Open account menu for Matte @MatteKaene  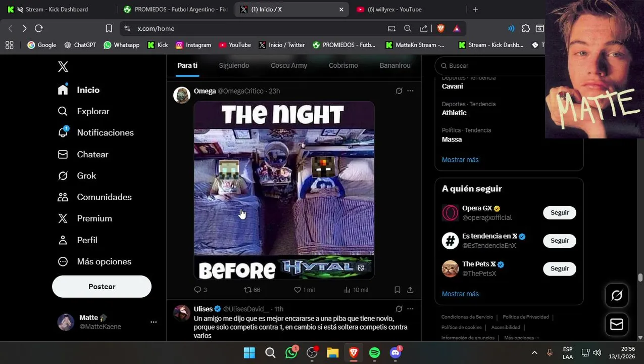tap(107, 322)
